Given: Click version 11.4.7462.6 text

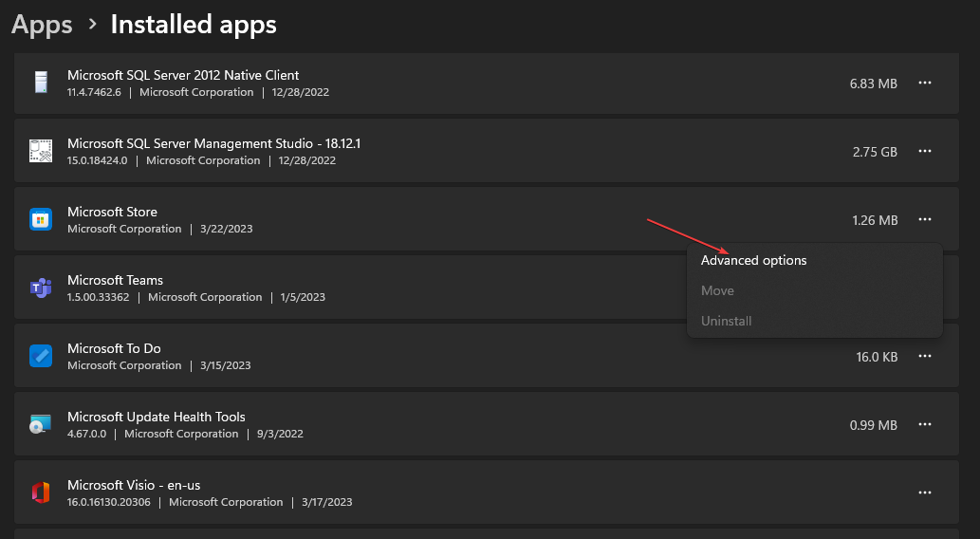Looking at the screenshot, I should [94, 92].
